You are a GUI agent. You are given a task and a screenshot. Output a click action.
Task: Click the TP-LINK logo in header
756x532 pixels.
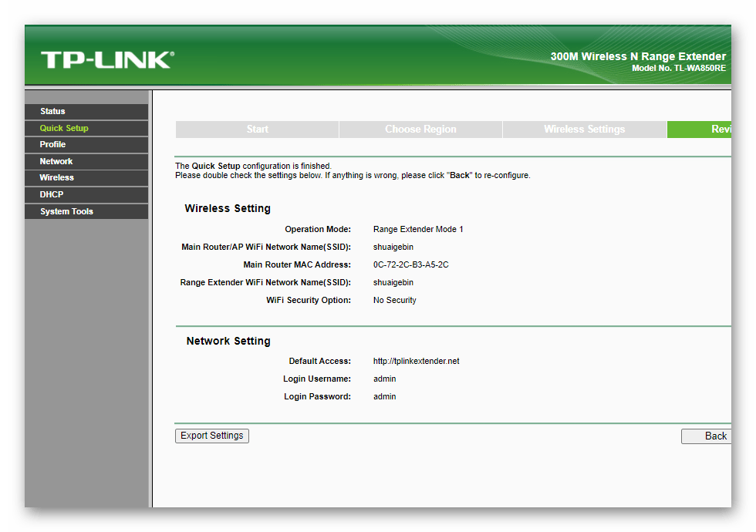pyautogui.click(x=106, y=60)
